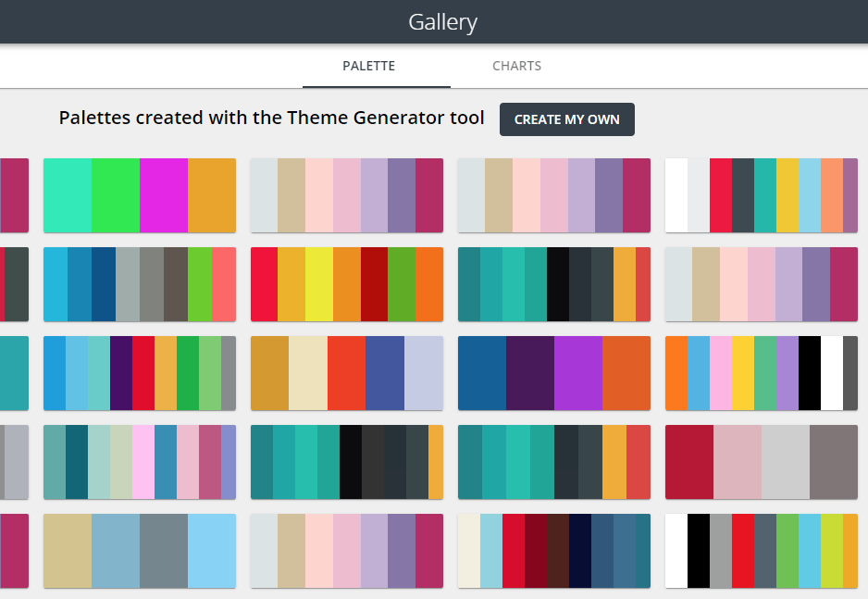Choose yellow swatch in red-amber-yellow warm palette
Screen dimensions: 868x599
[319, 283]
